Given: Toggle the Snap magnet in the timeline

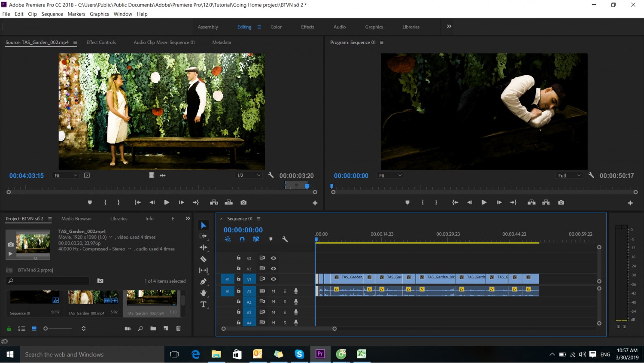Looking at the screenshot, I should click(x=242, y=239).
